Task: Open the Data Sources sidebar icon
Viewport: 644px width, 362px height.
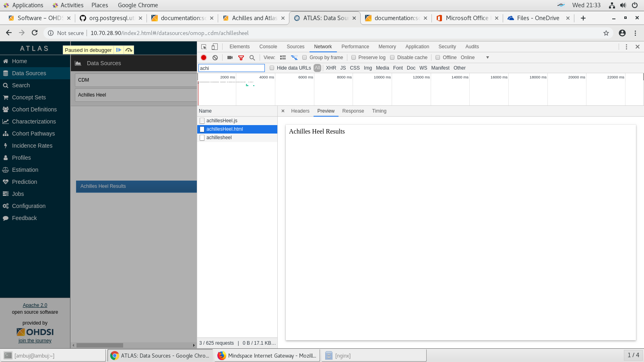Action: (5, 73)
